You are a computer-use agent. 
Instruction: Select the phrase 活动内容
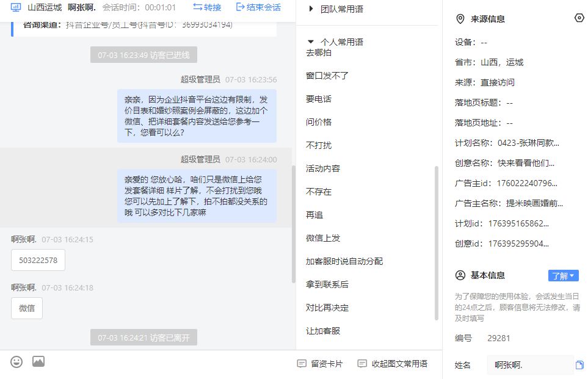[323, 168]
